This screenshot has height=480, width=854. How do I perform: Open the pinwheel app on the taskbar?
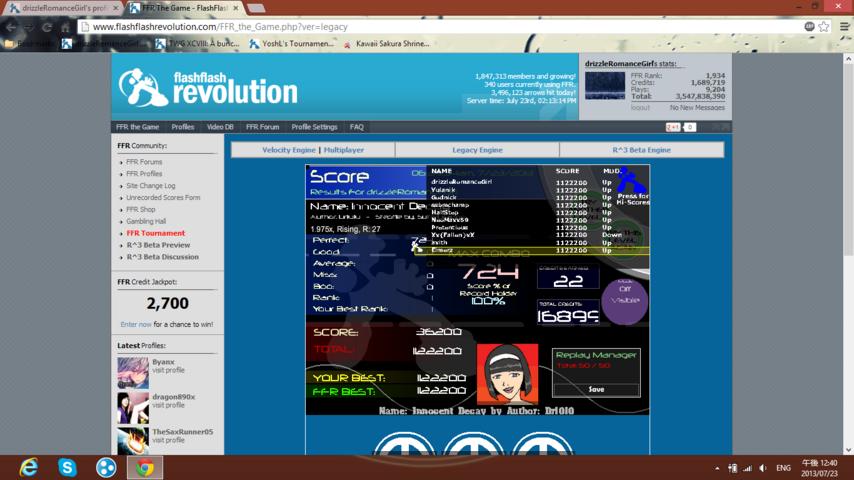point(106,467)
